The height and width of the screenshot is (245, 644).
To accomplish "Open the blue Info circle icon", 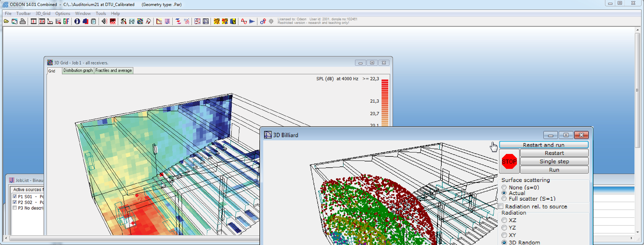I will (x=77, y=22).
